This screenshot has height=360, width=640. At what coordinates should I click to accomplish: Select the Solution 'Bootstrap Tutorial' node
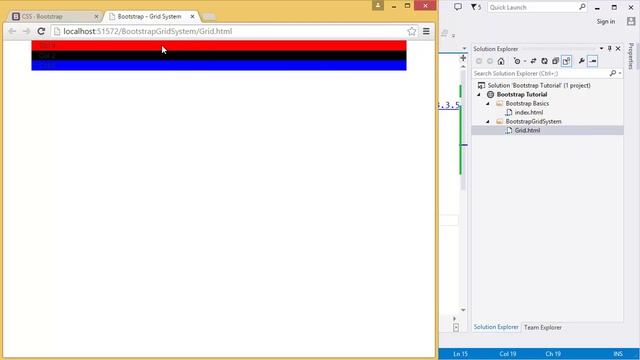click(539, 85)
